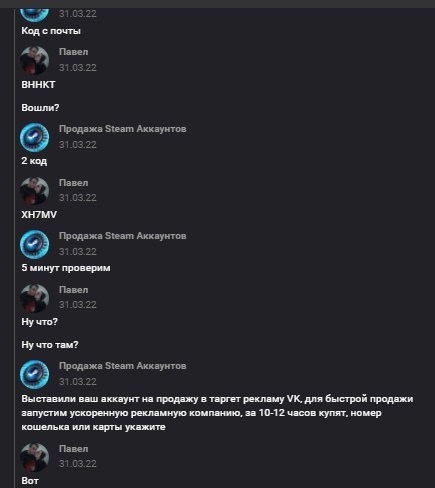This screenshot has height=488, width=435.
Task: Select the "Ну что там?" message
Action: [x=50, y=345]
